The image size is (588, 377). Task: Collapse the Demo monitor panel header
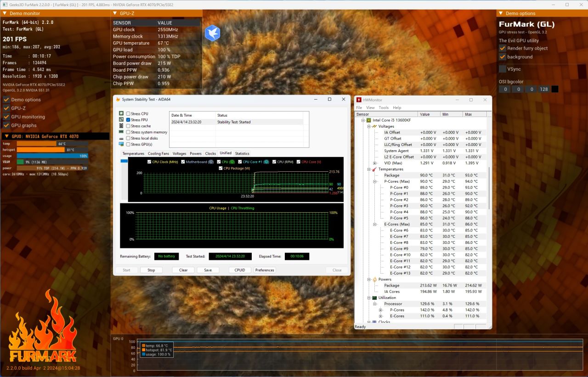(5, 13)
